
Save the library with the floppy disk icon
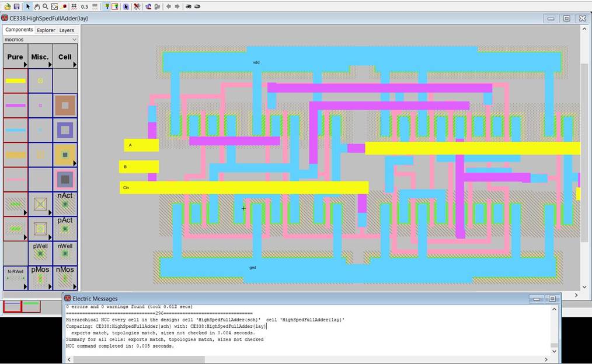(x=16, y=6)
